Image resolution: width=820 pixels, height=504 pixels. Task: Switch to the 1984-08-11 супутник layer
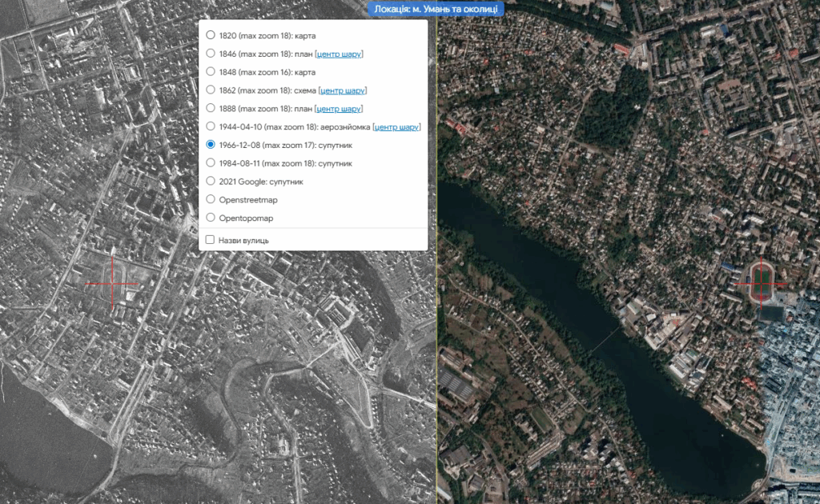click(x=211, y=163)
